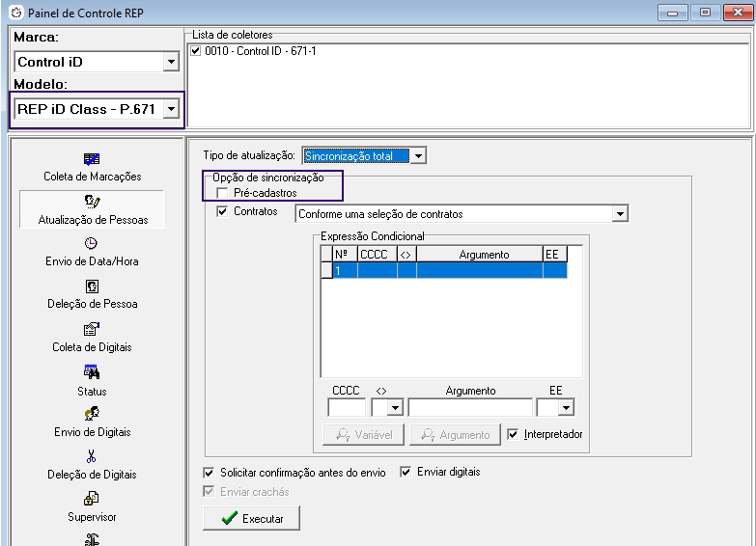Open the Deleção de Pessoa icon
This screenshot has height=546, width=756.
click(x=92, y=287)
